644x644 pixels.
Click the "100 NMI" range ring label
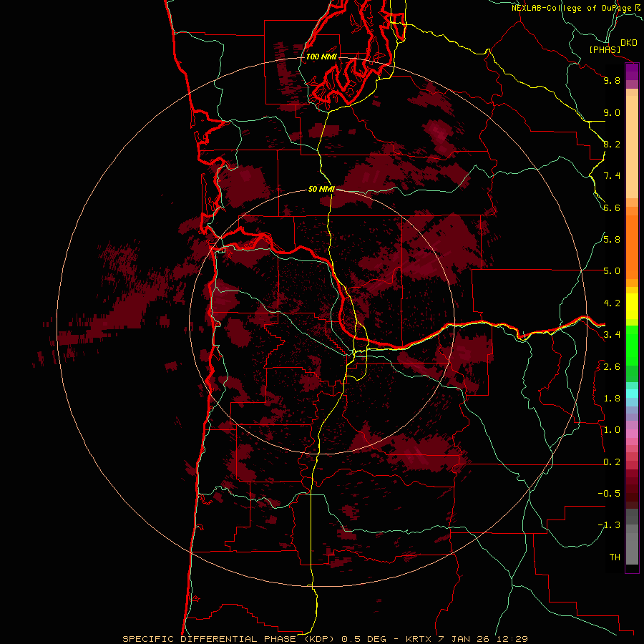point(321,57)
